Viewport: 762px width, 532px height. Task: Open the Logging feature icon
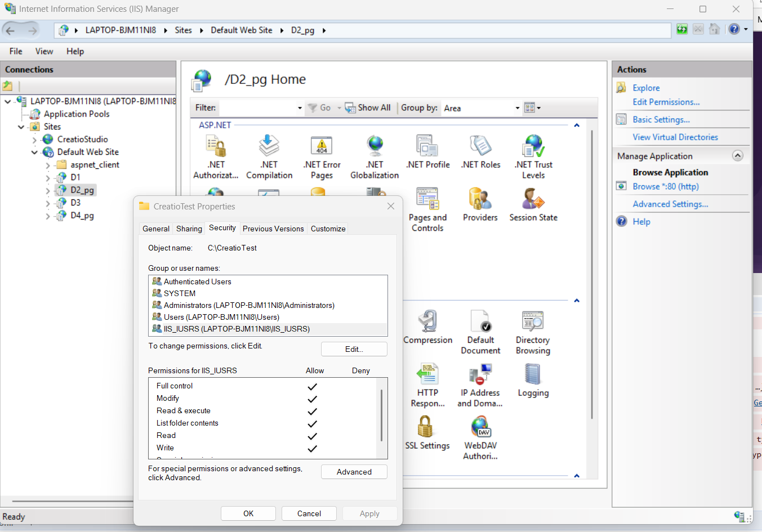533,381
